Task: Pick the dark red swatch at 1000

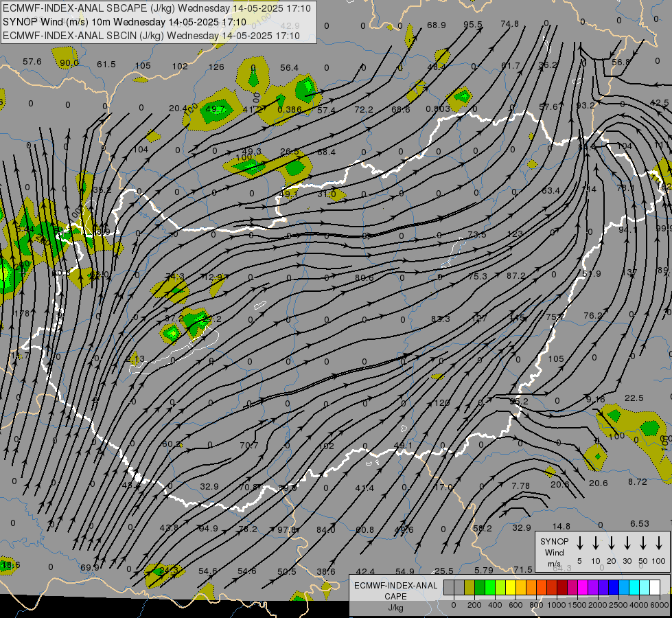Action: coord(562,587)
